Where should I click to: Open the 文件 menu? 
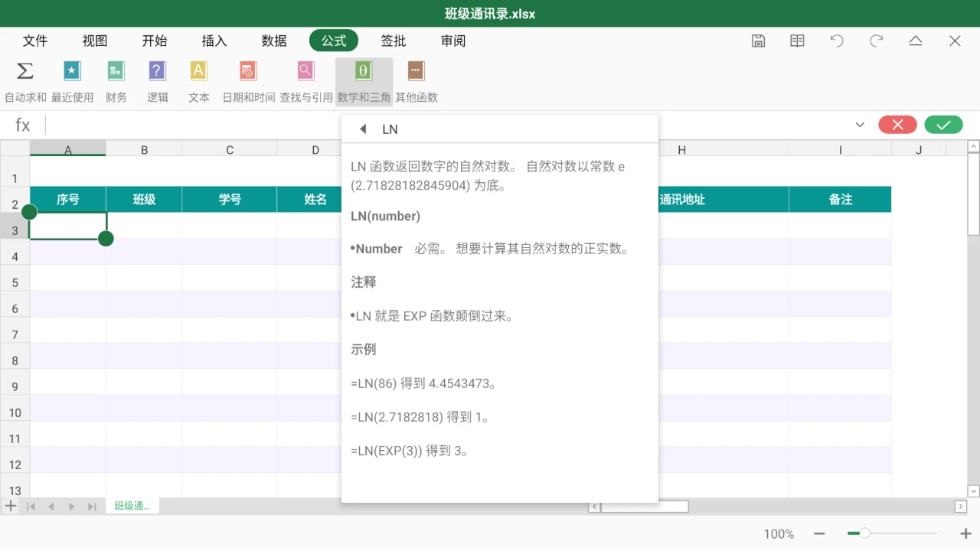coord(35,41)
